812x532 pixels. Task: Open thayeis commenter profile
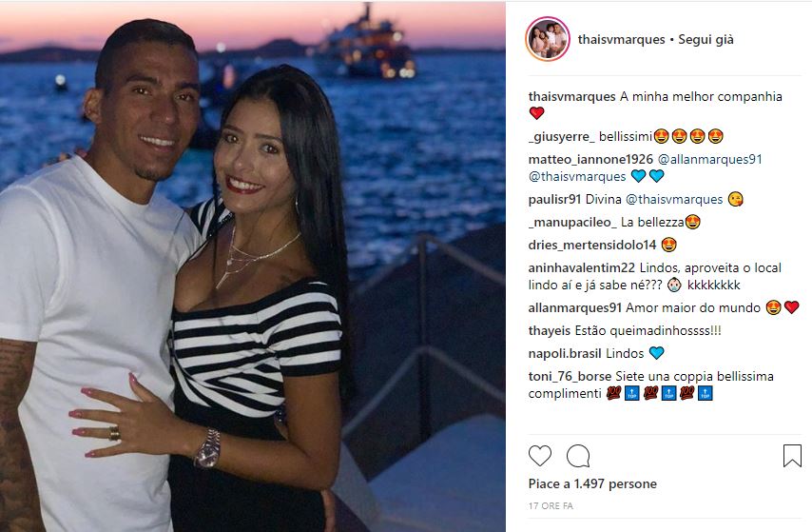pos(550,331)
